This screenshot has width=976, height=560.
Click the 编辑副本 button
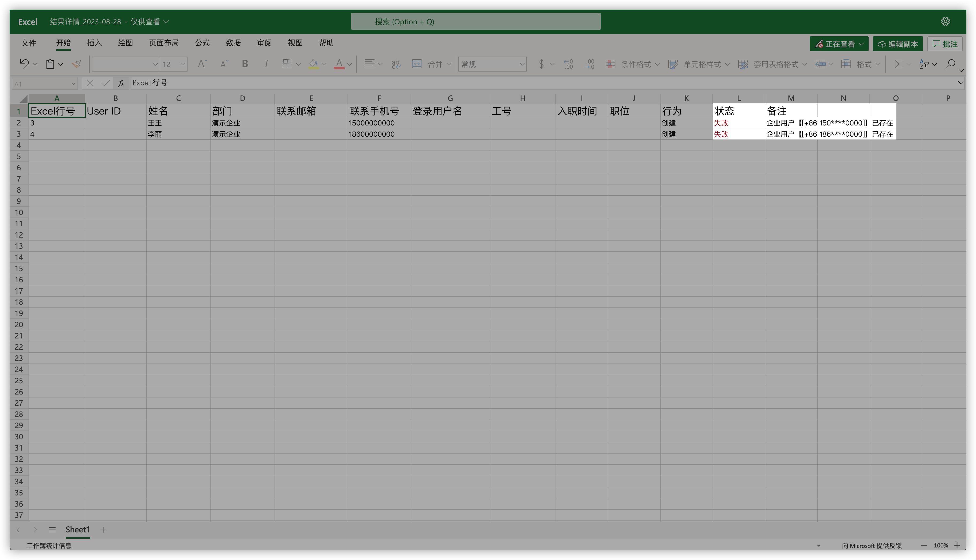897,44
